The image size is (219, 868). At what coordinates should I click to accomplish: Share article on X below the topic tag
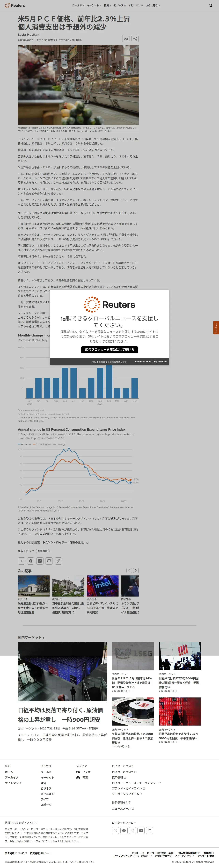point(22,561)
